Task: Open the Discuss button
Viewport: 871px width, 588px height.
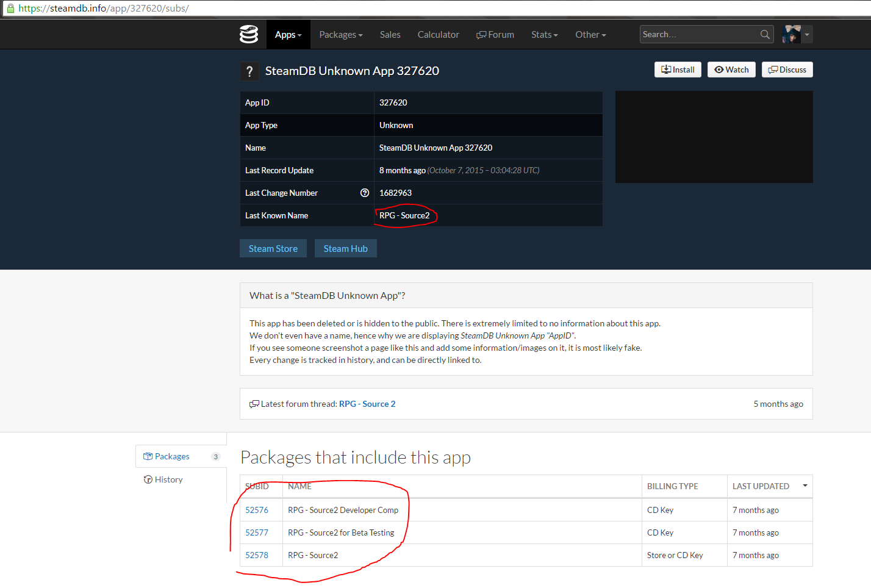Action: [787, 70]
